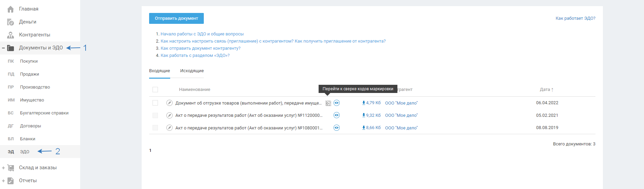
Task: Open the Главная home icon
Action: pos(11,9)
